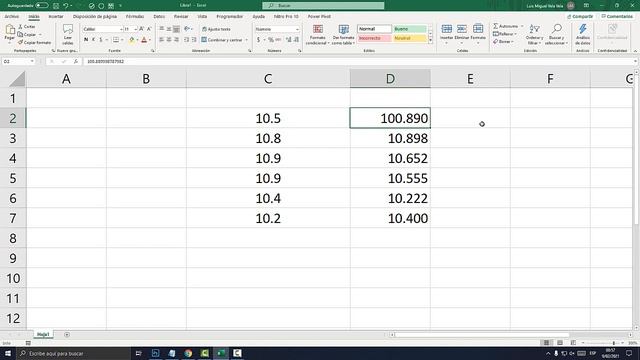Open the font name dropdown

[121, 29]
